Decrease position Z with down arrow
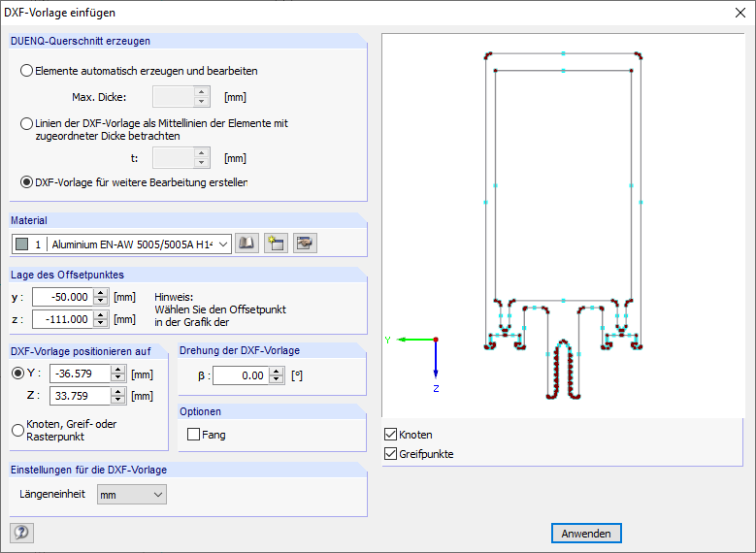The image size is (756, 553). tap(118, 400)
